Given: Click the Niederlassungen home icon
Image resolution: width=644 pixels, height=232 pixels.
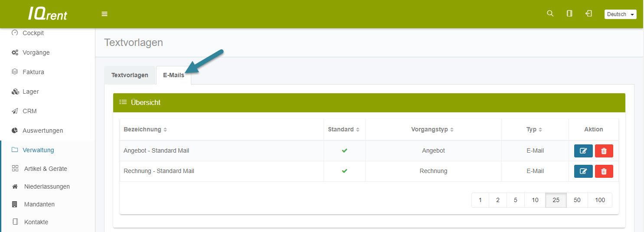Looking at the screenshot, I should [x=15, y=186].
